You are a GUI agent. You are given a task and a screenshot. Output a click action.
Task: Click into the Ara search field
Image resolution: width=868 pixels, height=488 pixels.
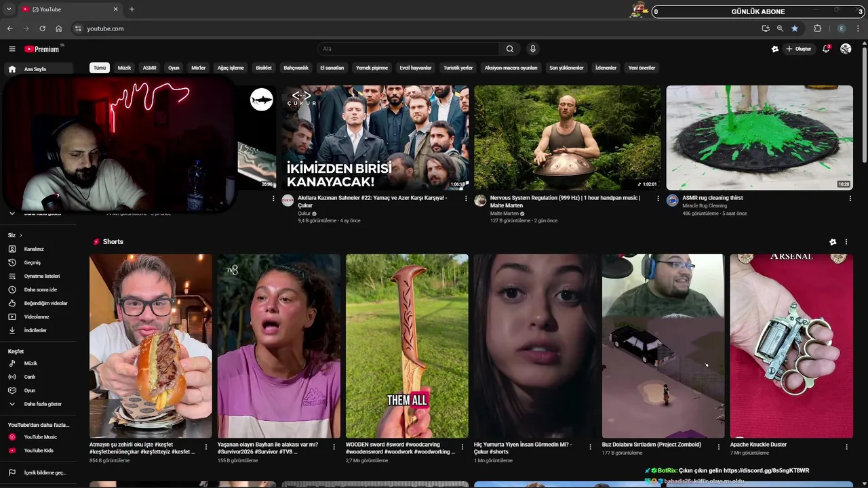pyautogui.click(x=409, y=49)
